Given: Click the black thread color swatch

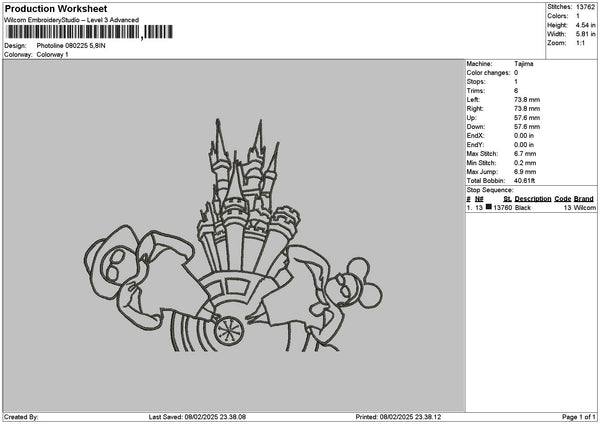Looking at the screenshot, I should point(489,207).
